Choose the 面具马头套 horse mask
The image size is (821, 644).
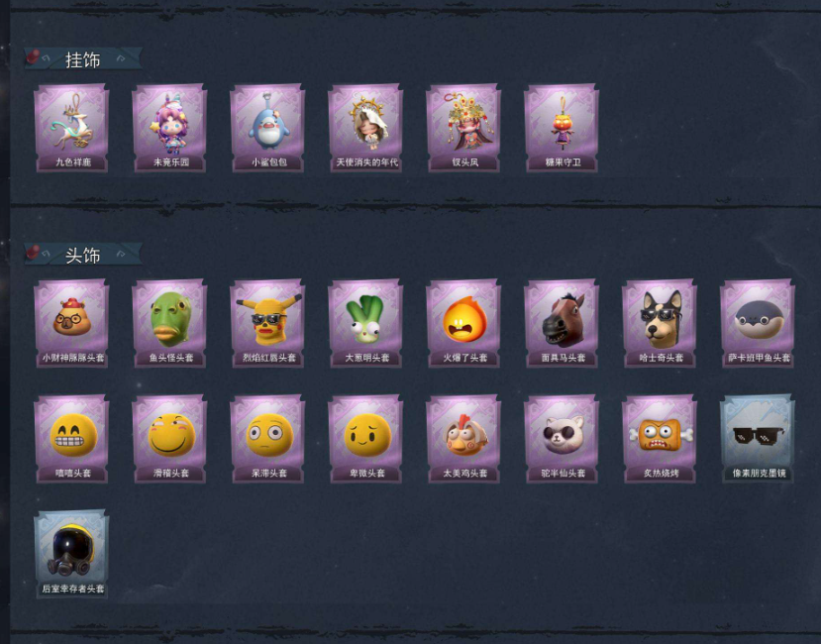click(562, 323)
